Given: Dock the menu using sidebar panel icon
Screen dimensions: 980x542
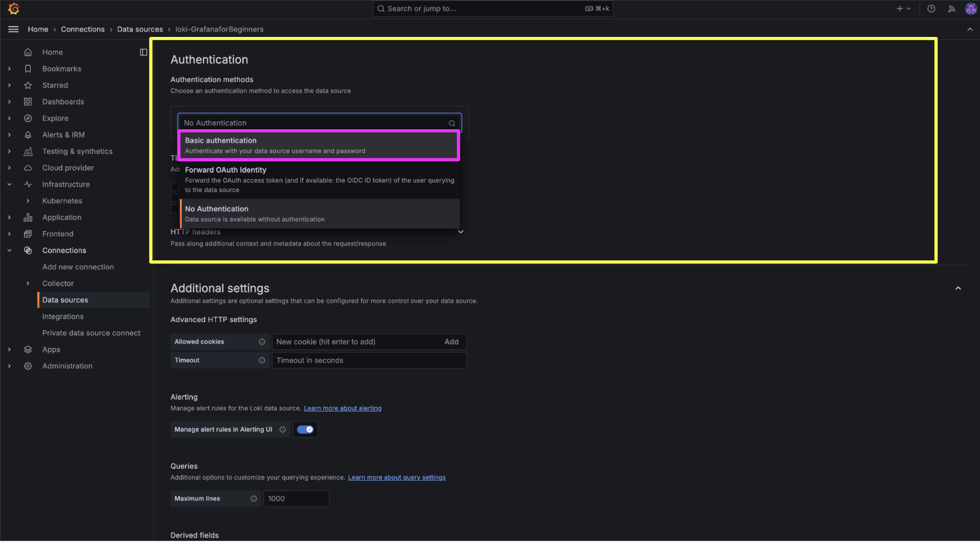Looking at the screenshot, I should (143, 52).
